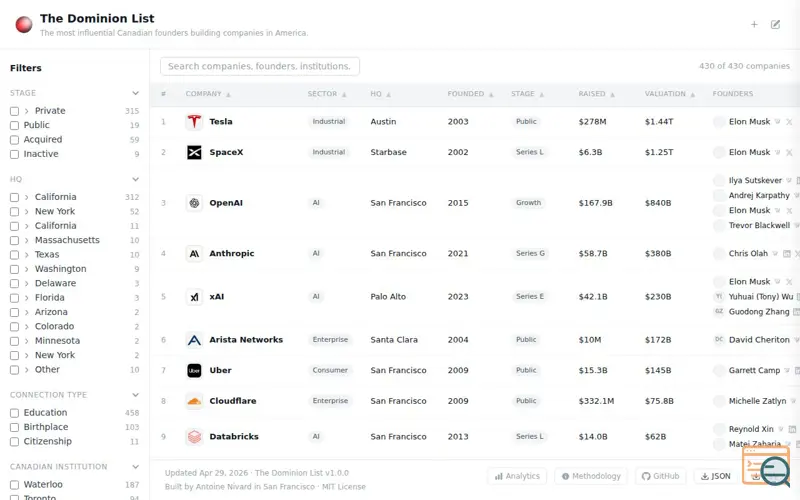800x500 pixels.
Task: Enable the Education connection type checkbox
Action: [14, 413]
